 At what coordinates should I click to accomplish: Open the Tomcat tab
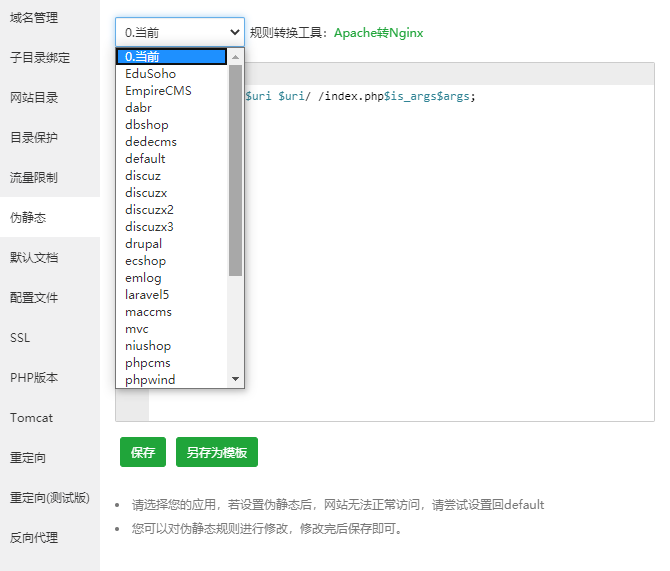[x=50, y=418]
